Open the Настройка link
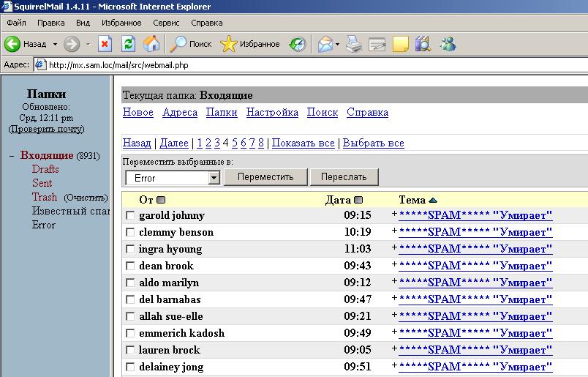Viewport: 588px width, 377px height. click(272, 112)
